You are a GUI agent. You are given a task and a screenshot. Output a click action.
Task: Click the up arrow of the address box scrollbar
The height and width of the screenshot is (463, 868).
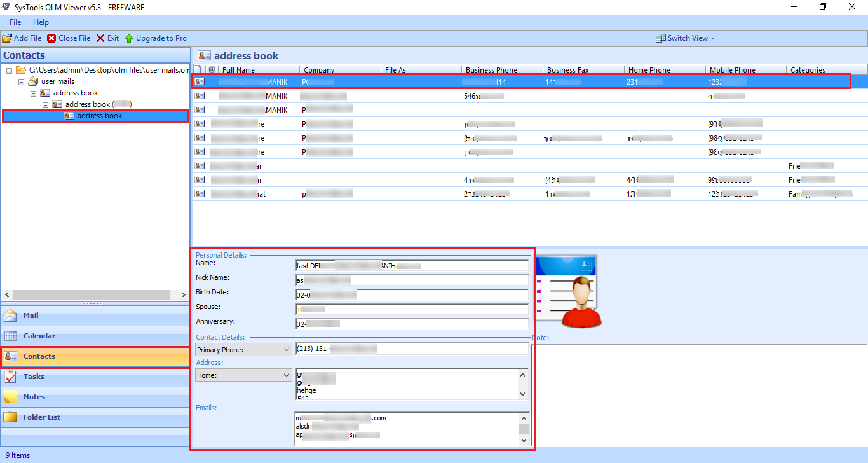pyautogui.click(x=524, y=375)
